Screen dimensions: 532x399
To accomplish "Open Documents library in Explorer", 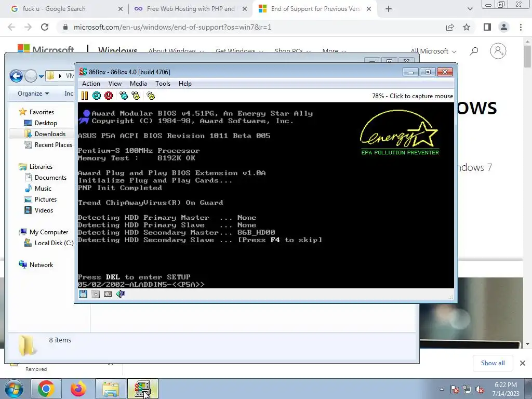I will click(x=50, y=178).
